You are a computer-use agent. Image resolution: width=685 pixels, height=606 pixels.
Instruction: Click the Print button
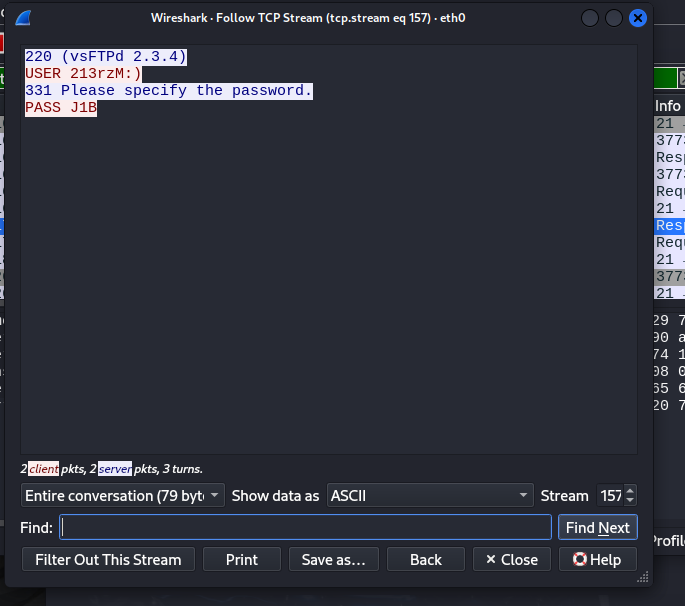tap(242, 560)
